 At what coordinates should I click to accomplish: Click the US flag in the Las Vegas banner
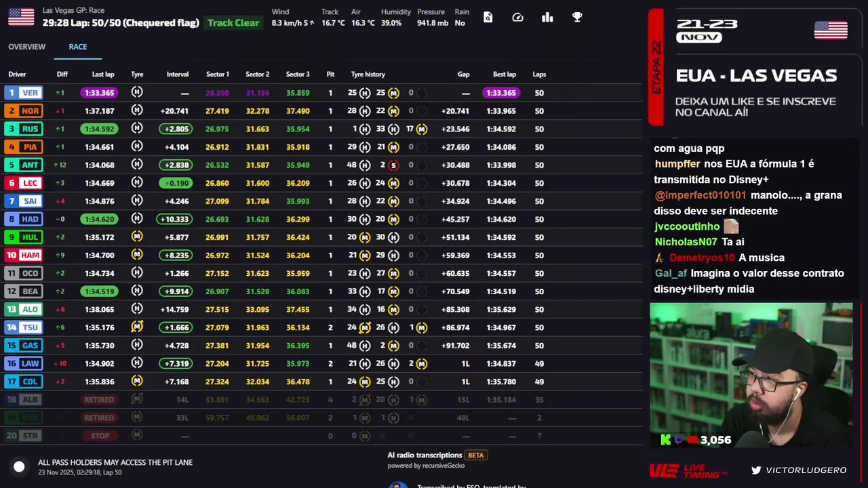[831, 30]
